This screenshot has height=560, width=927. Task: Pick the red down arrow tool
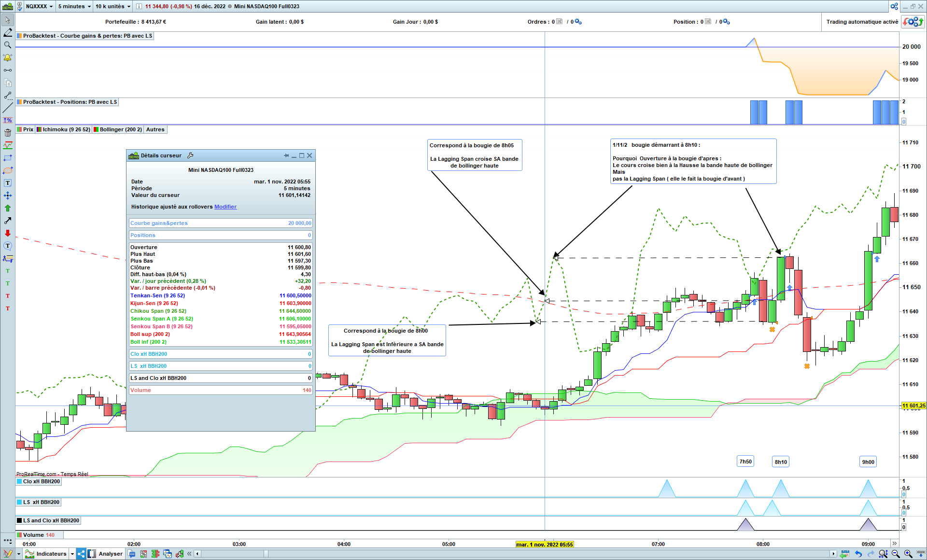[x=8, y=233]
